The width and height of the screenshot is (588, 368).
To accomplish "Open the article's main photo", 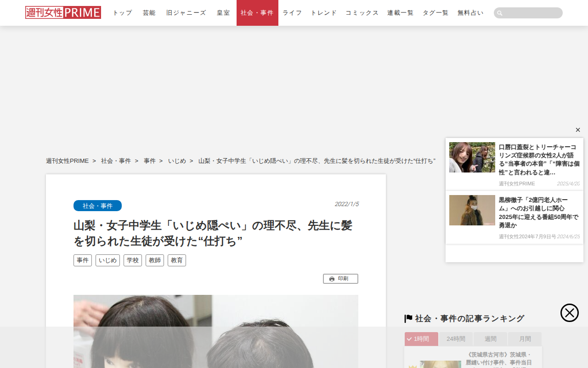I will [x=216, y=331].
